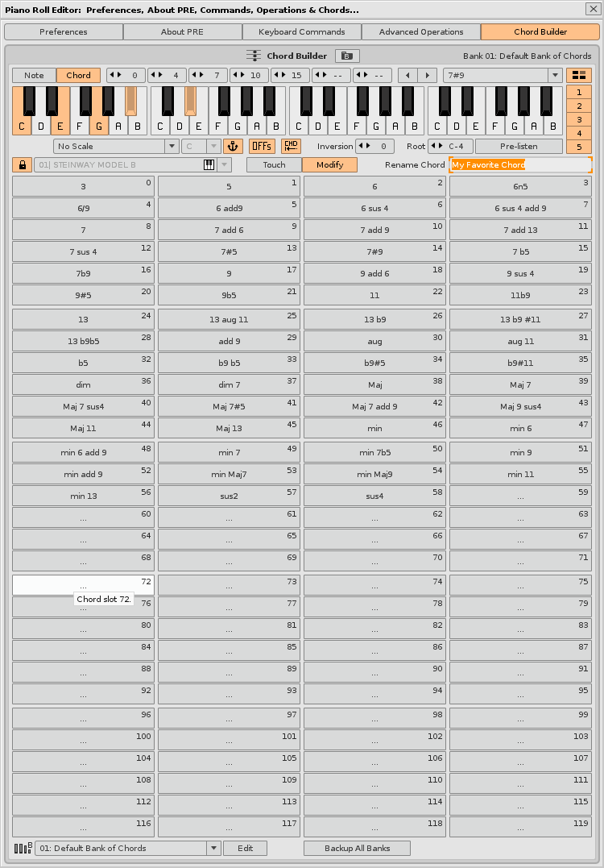The width and height of the screenshot is (604, 868).
Task: Click the Backup All Banks button
Action: coord(357,848)
